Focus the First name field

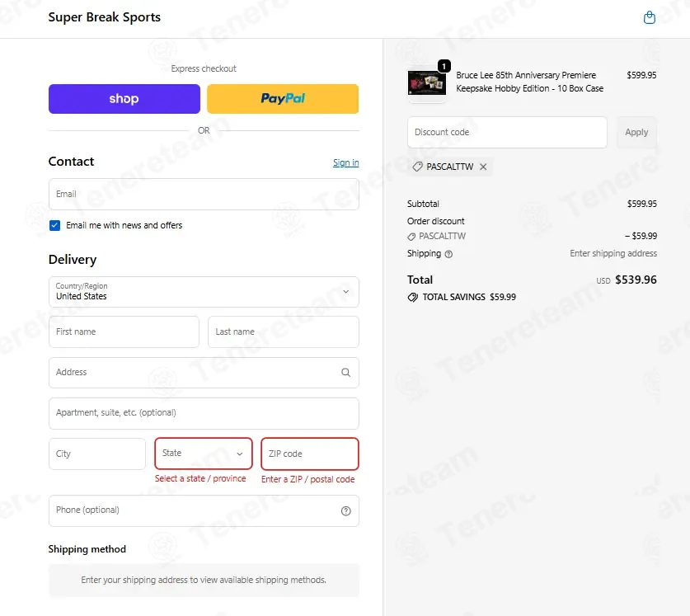(x=124, y=332)
